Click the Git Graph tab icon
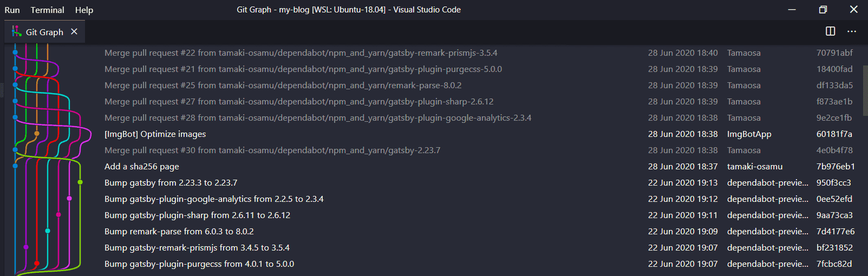Screen dimensions: 868x276 point(17,32)
